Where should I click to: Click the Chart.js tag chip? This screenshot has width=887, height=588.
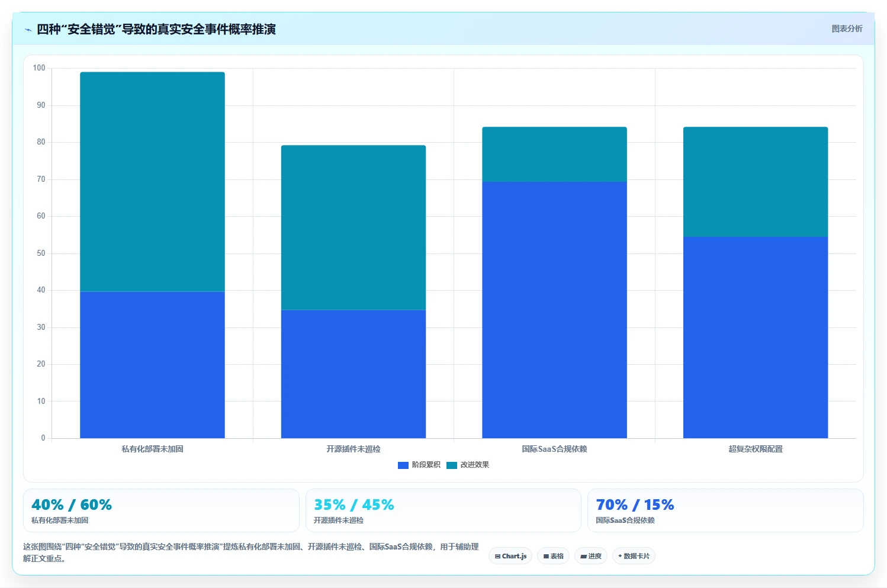pyautogui.click(x=510, y=556)
